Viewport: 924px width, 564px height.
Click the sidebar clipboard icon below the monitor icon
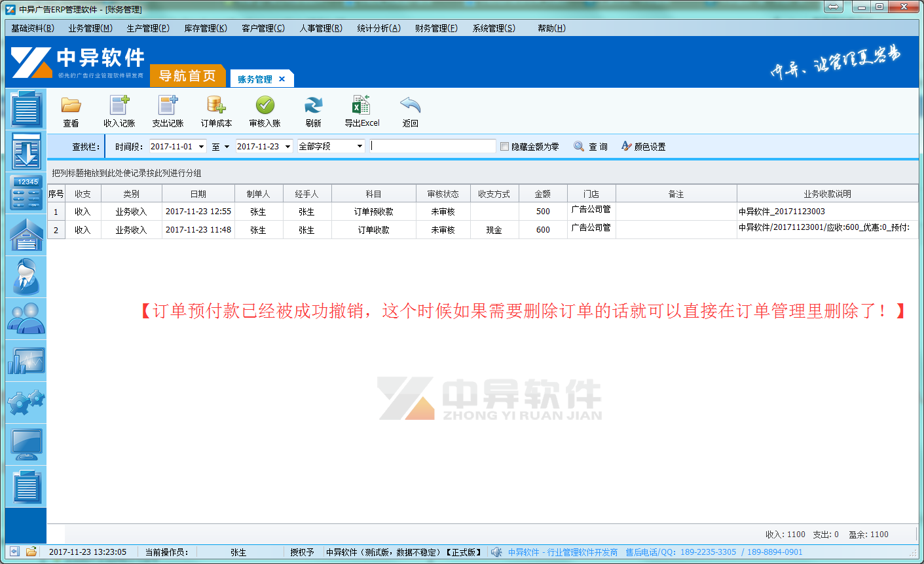(26, 487)
